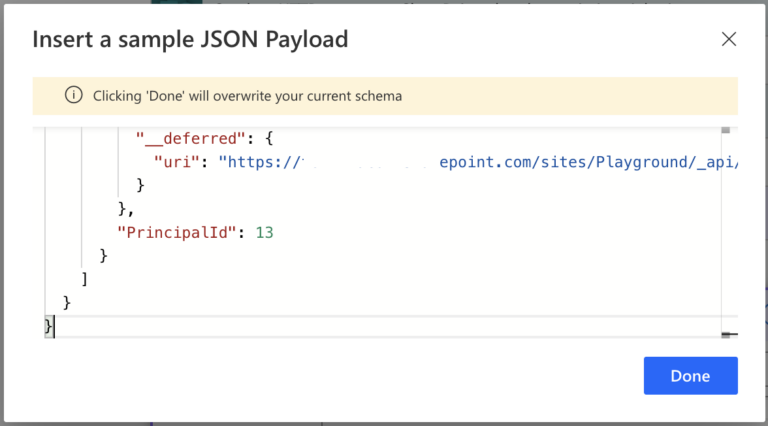Screen dimensions: 768x426
Task: Close the Insert a sample JSON Payload dialog
Action: point(729,39)
